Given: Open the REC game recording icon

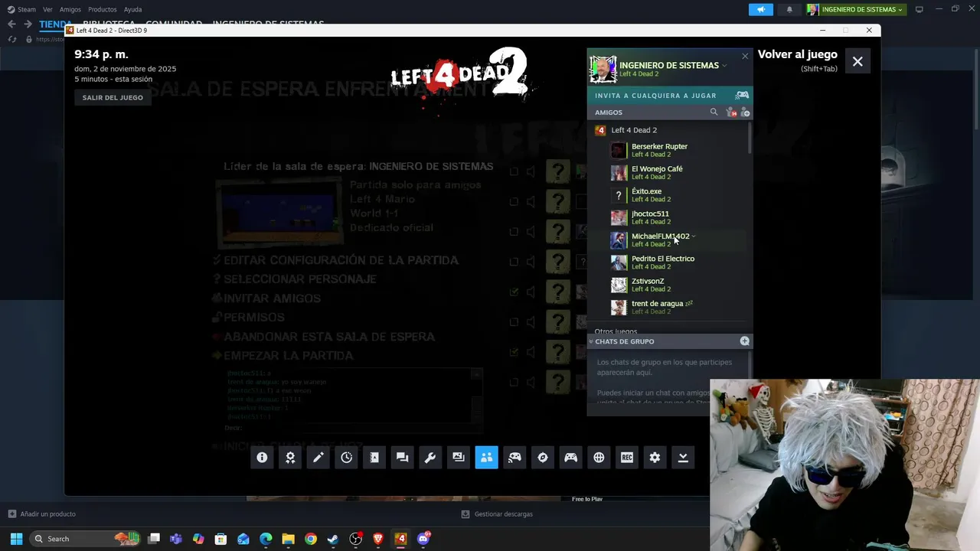Looking at the screenshot, I should [627, 458].
